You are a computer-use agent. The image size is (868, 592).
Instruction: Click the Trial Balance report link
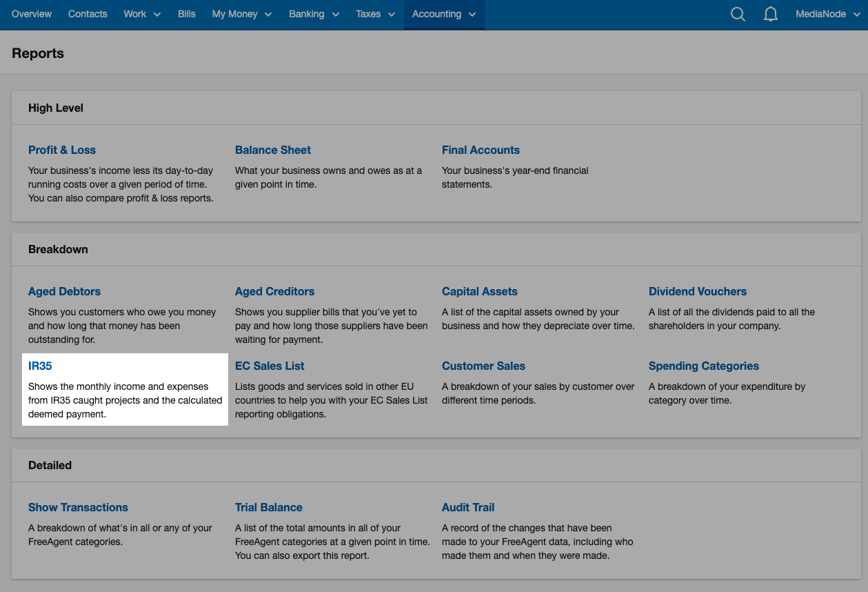click(x=269, y=508)
